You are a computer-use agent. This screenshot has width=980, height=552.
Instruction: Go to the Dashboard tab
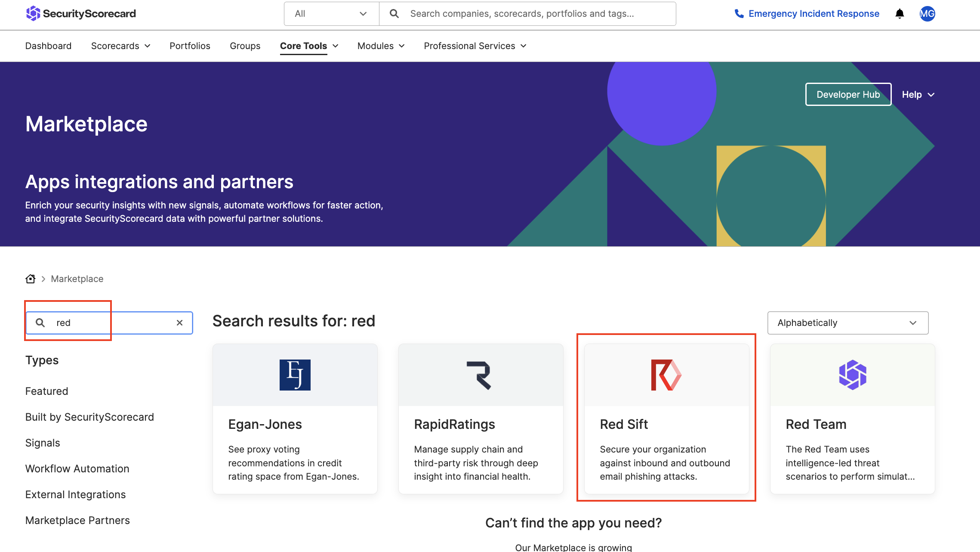48,46
